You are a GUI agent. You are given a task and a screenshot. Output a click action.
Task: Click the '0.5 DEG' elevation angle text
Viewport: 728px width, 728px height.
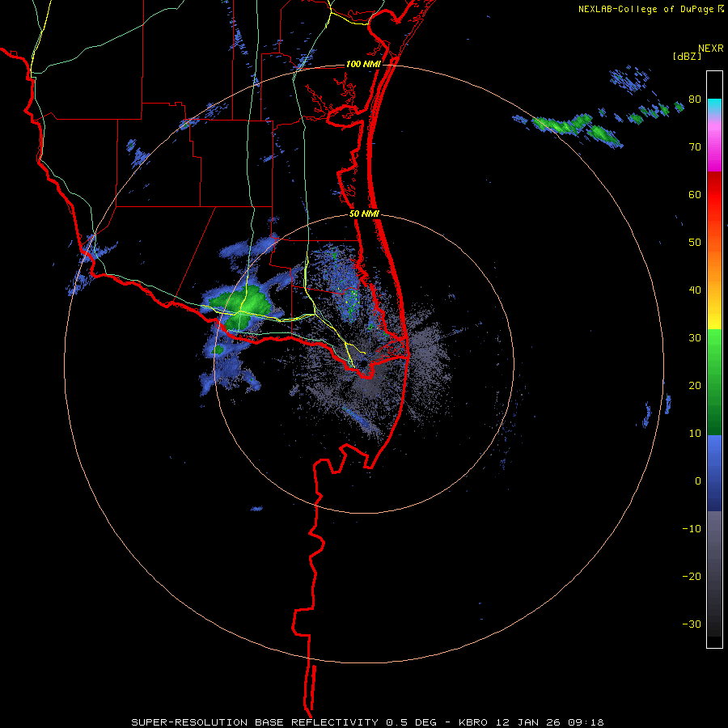(410, 722)
